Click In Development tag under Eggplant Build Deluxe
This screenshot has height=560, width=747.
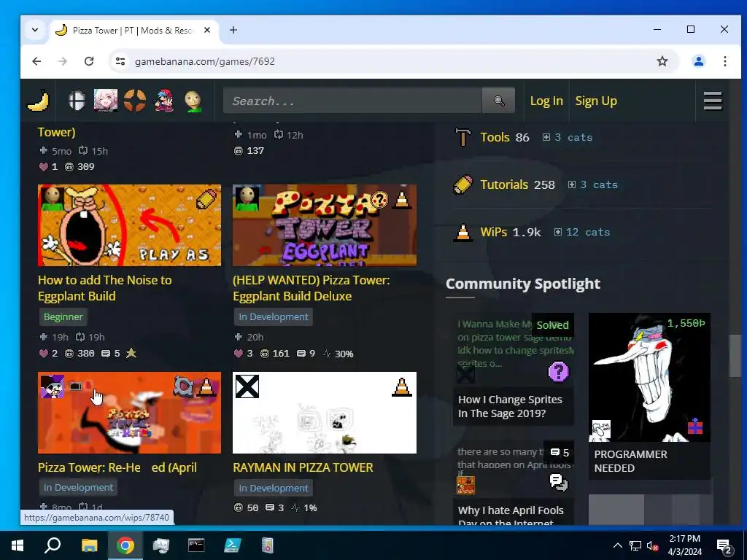coord(274,316)
